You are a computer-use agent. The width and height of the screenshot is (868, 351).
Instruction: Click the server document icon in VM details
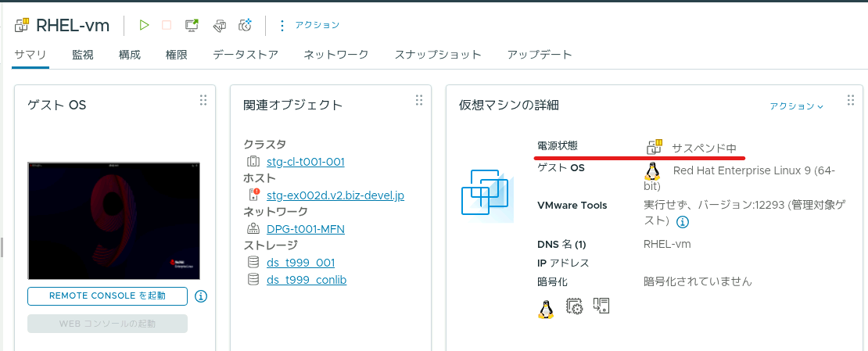pyautogui.click(x=601, y=306)
